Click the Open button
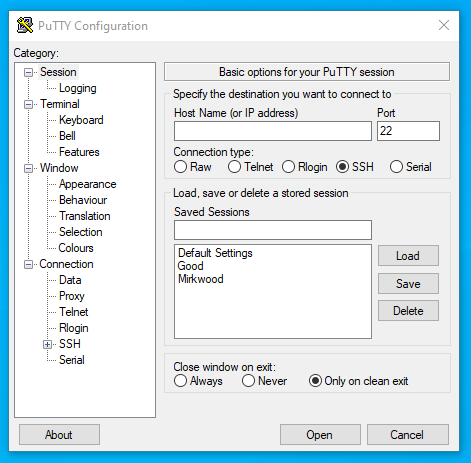Screen dimensions: 471x463 (x=320, y=435)
